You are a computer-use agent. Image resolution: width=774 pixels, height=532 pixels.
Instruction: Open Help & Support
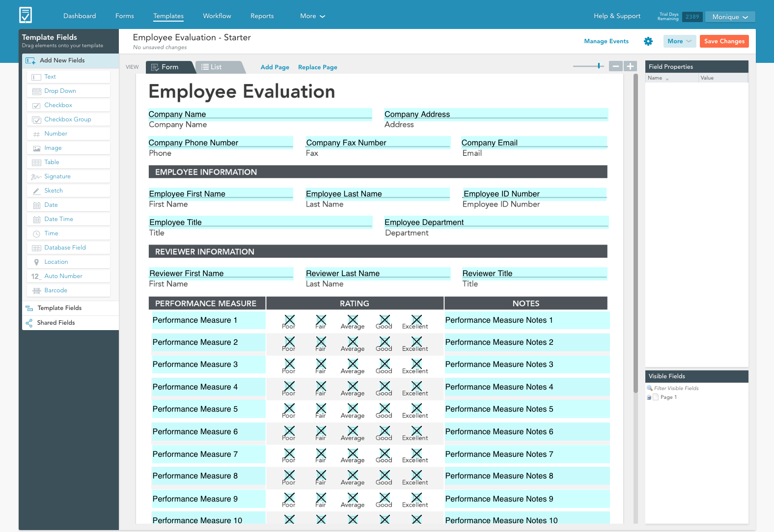click(x=617, y=16)
